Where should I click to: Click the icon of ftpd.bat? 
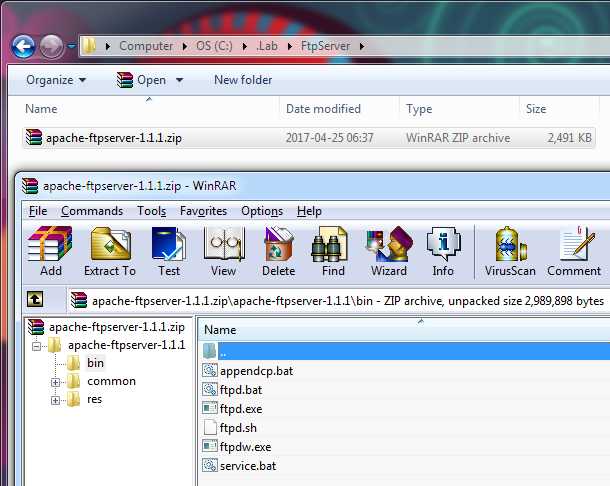click(x=210, y=389)
